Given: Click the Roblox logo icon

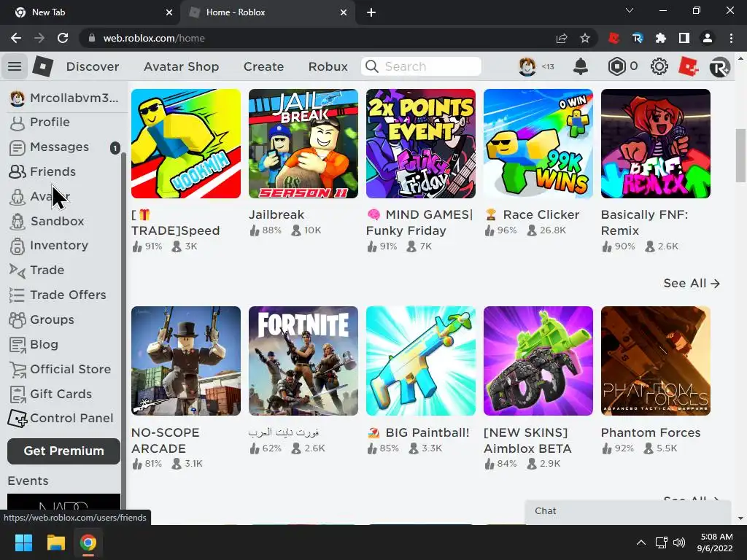Looking at the screenshot, I should pyautogui.click(x=42, y=66).
